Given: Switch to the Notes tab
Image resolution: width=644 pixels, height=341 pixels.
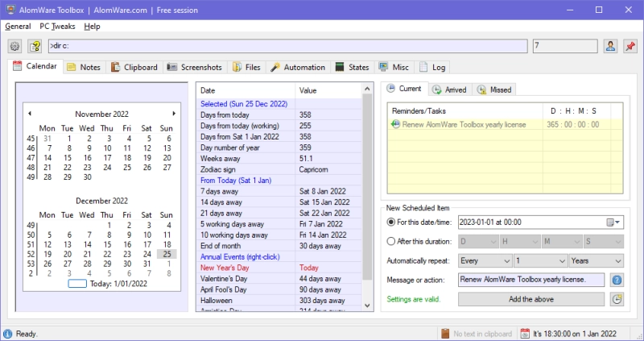Looking at the screenshot, I should (x=84, y=68).
